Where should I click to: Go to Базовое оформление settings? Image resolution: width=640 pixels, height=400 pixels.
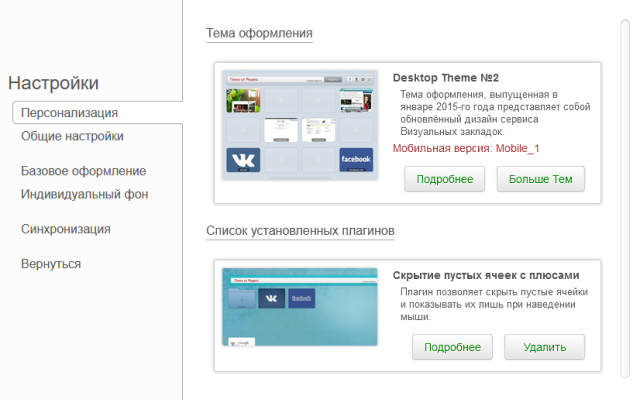pyautogui.click(x=83, y=171)
